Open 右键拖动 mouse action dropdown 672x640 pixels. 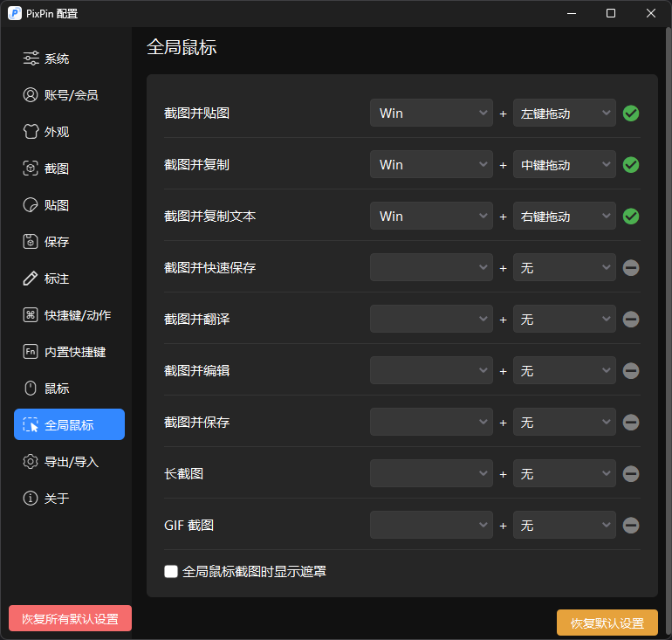click(565, 216)
